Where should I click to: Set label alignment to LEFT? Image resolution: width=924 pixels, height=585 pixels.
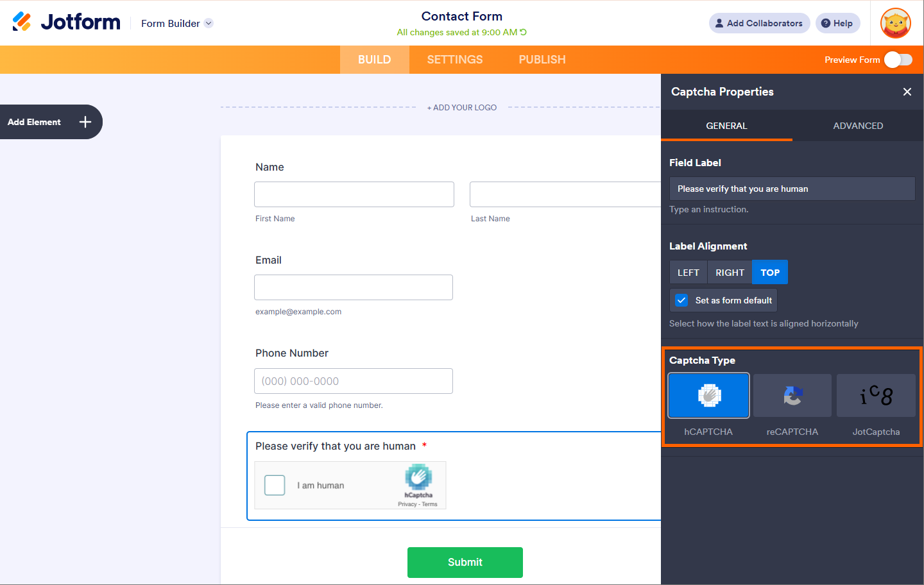click(689, 273)
